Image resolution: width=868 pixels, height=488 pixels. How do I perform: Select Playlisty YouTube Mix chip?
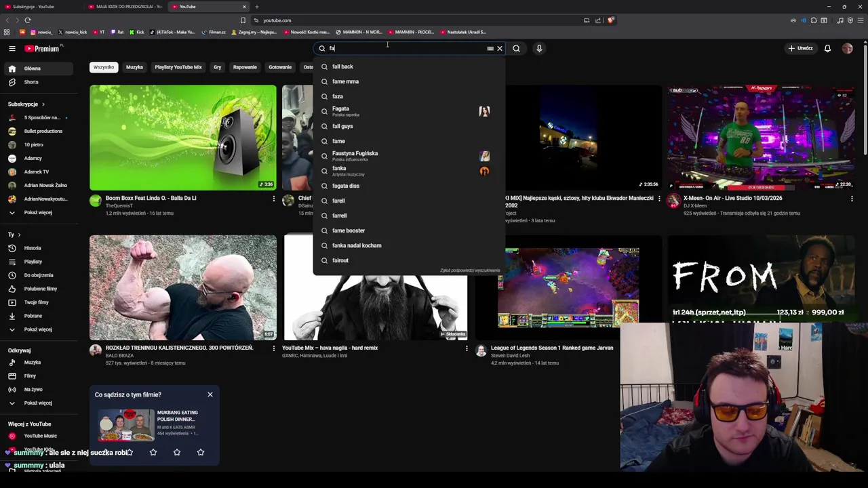pyautogui.click(x=178, y=67)
